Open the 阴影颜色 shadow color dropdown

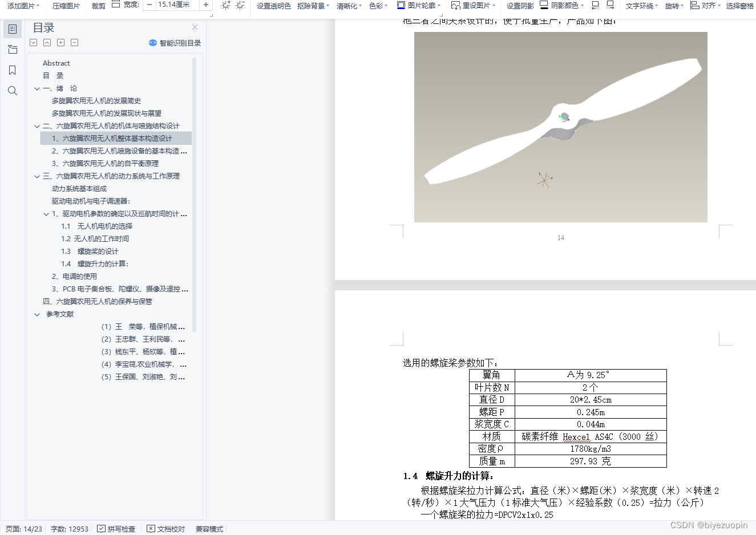pos(562,6)
